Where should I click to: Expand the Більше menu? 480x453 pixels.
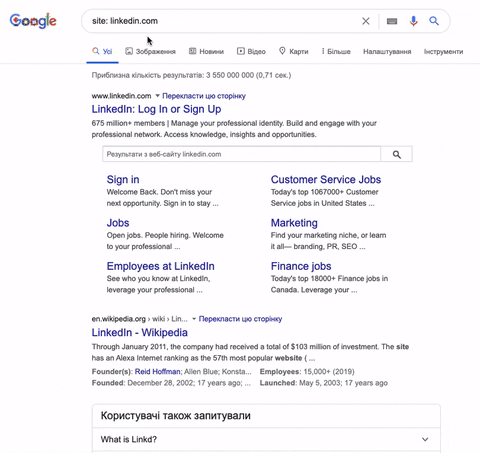pyautogui.click(x=336, y=51)
